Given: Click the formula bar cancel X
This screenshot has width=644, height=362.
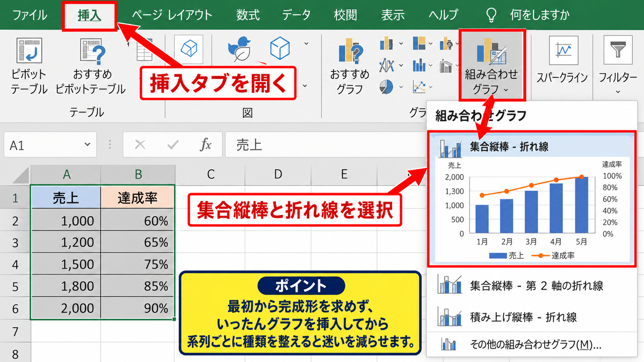Looking at the screenshot, I should tap(140, 145).
